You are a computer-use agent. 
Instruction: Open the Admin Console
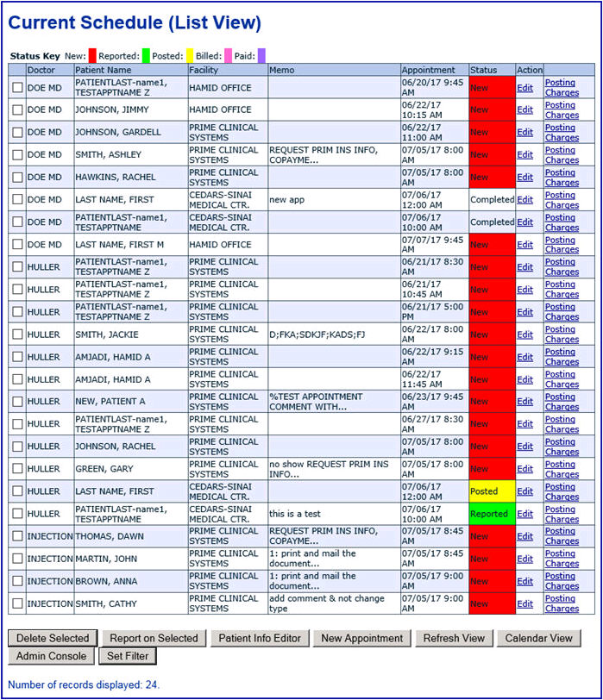52,656
